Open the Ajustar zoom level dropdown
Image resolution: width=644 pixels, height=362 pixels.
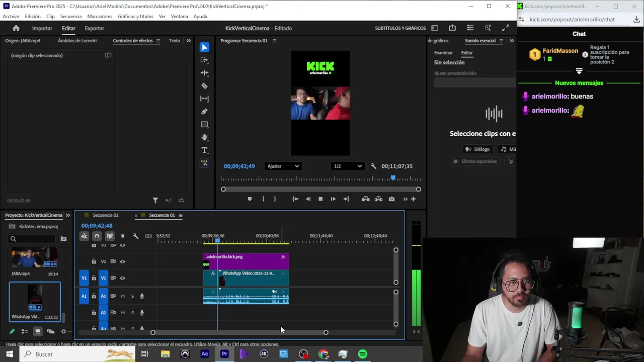[283, 166]
